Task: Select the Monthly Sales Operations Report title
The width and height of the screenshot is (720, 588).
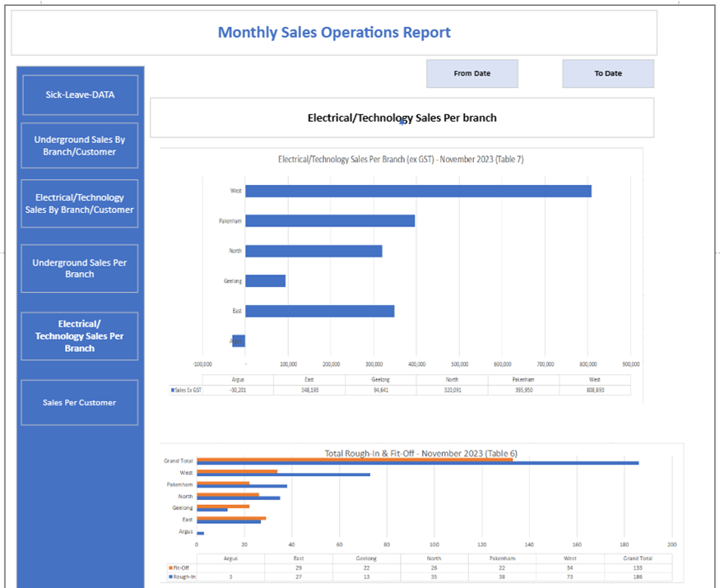Action: (334, 33)
